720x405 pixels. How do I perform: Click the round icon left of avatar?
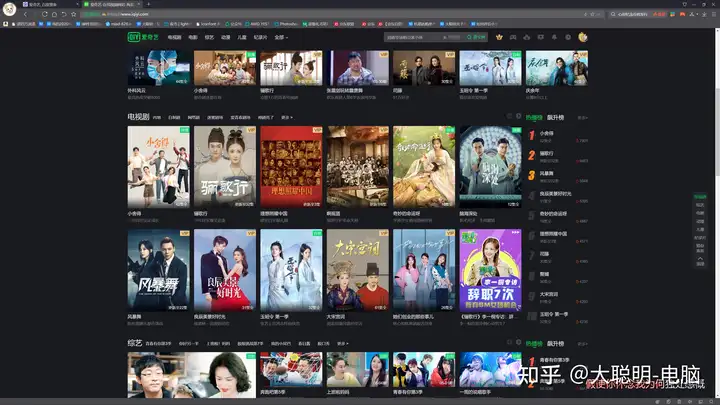[x=568, y=37]
